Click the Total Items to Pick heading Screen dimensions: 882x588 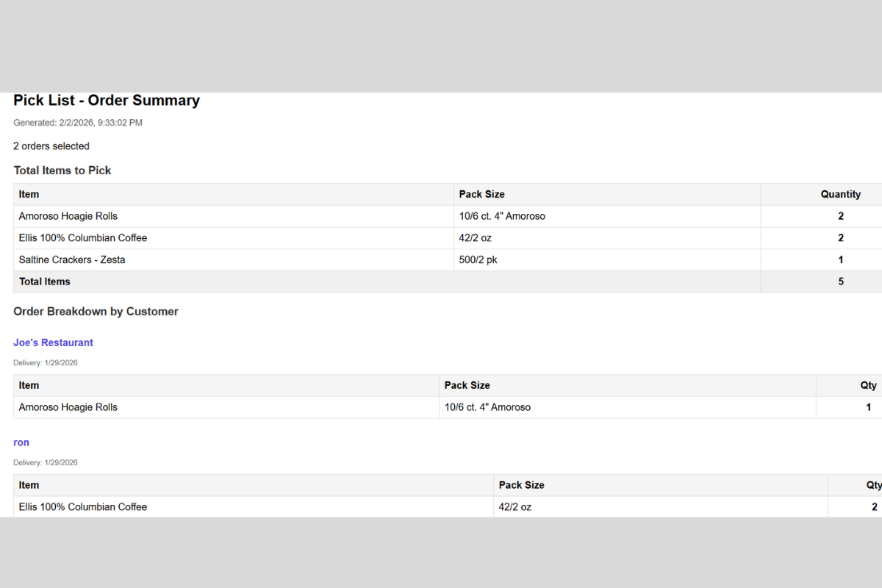click(x=62, y=170)
